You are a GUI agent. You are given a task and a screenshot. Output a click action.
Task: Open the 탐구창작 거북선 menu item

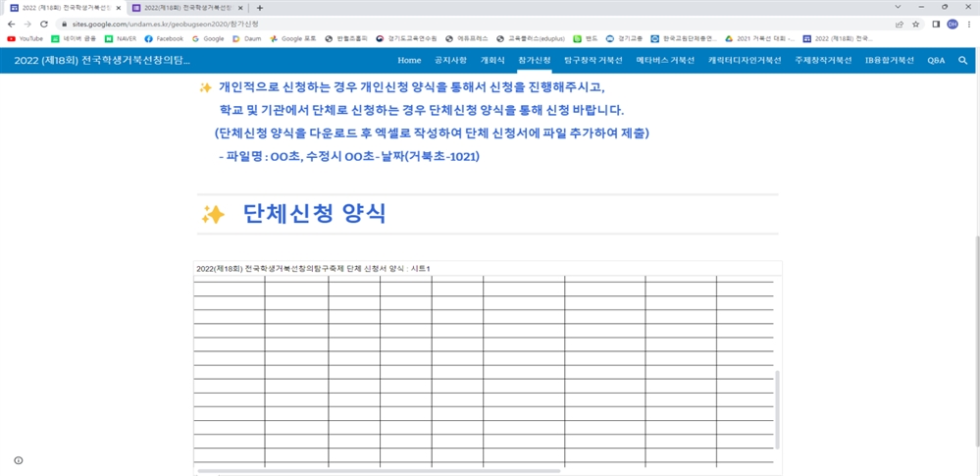pos(593,60)
